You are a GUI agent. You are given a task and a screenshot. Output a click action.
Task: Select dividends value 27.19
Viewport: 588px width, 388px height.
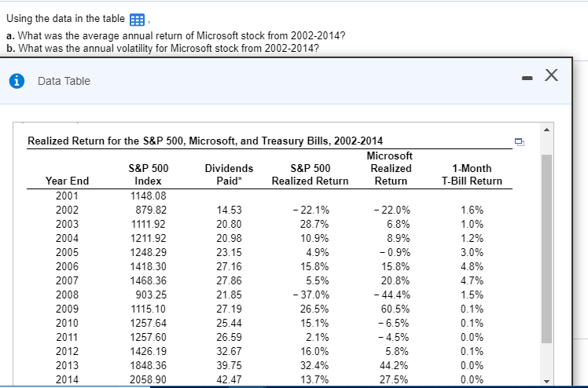(229, 309)
